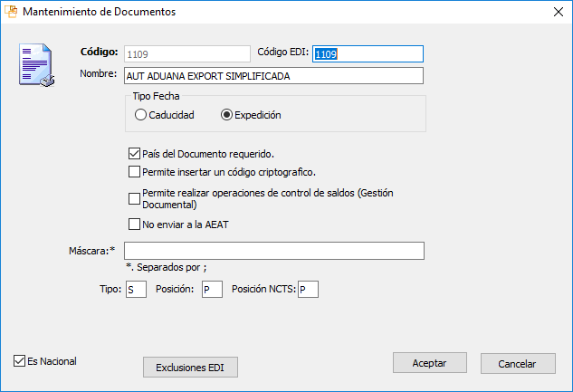Select the Caducidad date type
Viewport: 573px width, 392px height.
click(x=140, y=115)
